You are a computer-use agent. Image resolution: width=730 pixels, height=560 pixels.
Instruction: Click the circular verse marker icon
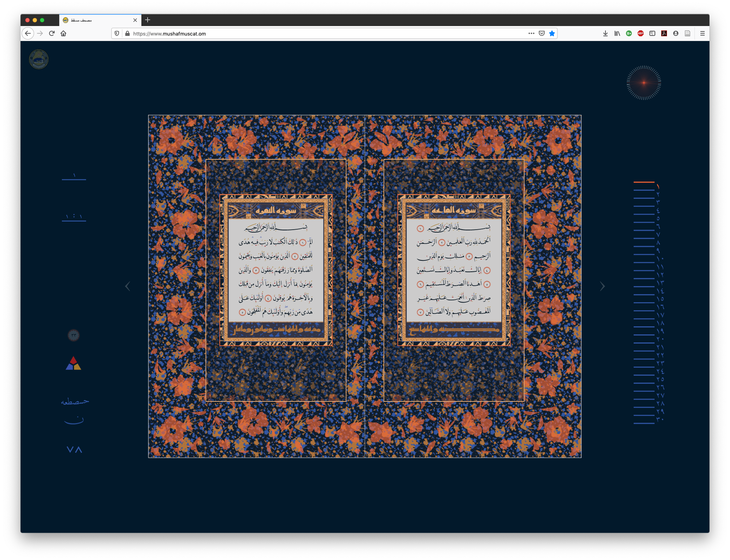coord(74,335)
